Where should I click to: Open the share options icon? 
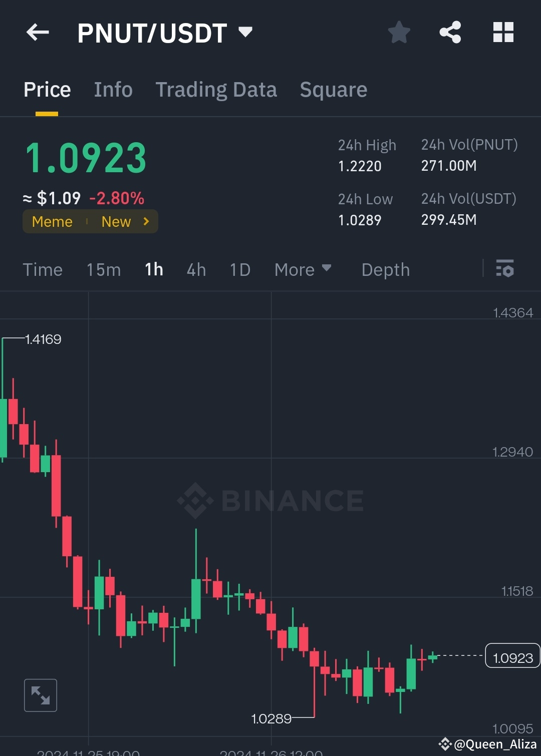(450, 32)
